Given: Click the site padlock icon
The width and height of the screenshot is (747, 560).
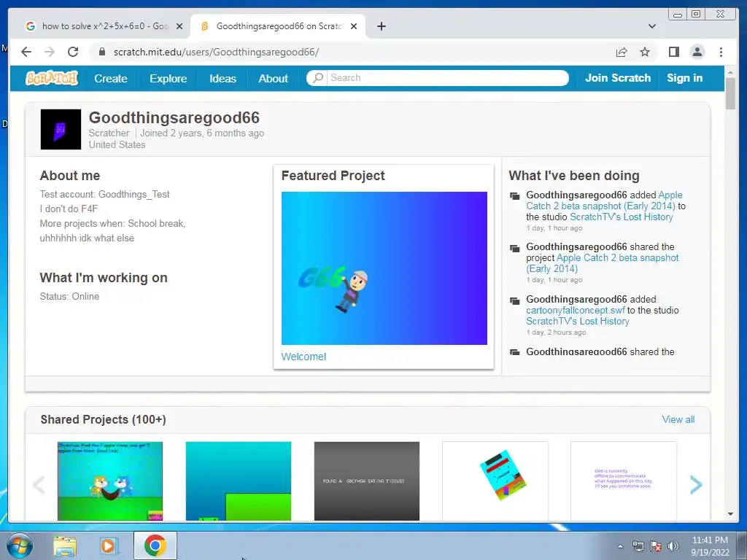Looking at the screenshot, I should pyautogui.click(x=101, y=52).
